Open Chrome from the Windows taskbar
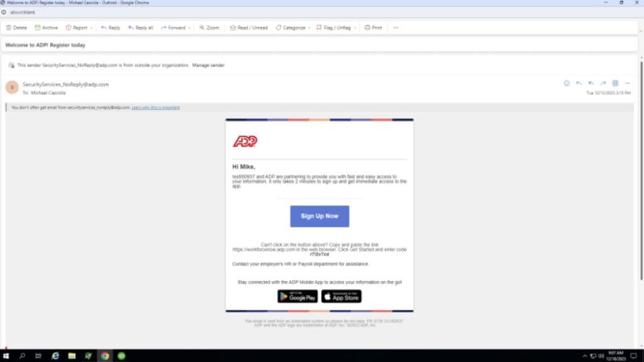644x362 pixels. [105, 356]
